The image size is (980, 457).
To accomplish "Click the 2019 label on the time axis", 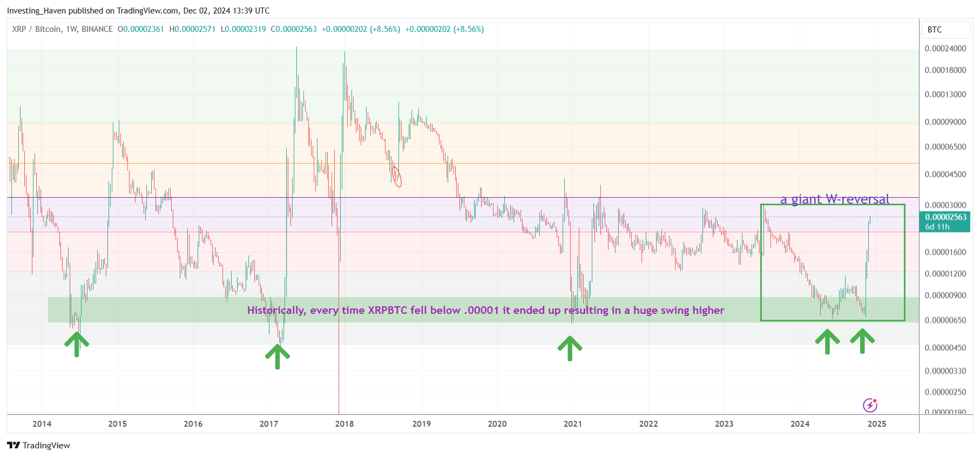I will pos(422,424).
